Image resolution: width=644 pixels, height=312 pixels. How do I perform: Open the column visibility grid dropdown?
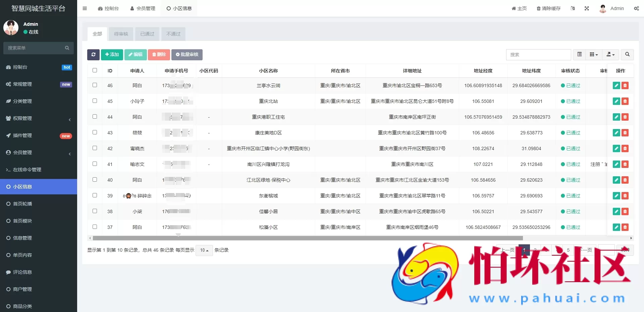593,54
